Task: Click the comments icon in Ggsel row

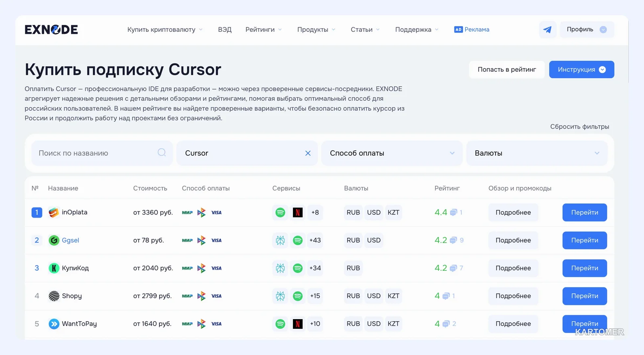Action: [453, 240]
